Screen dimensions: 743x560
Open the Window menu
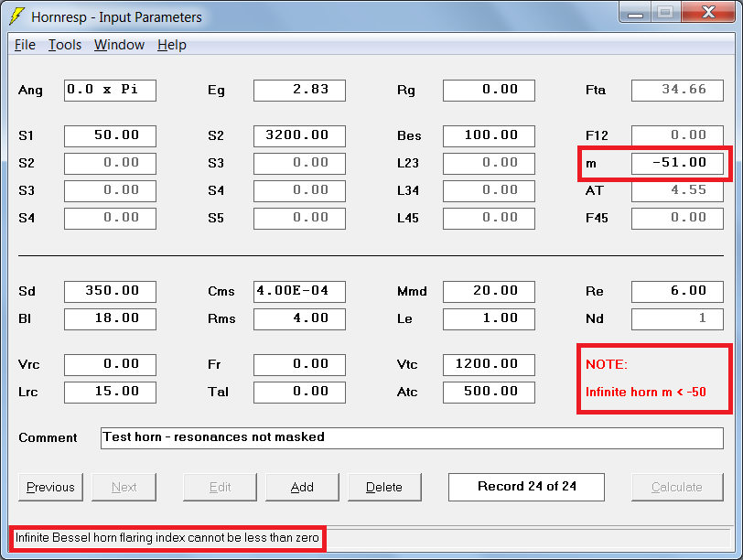click(x=119, y=45)
